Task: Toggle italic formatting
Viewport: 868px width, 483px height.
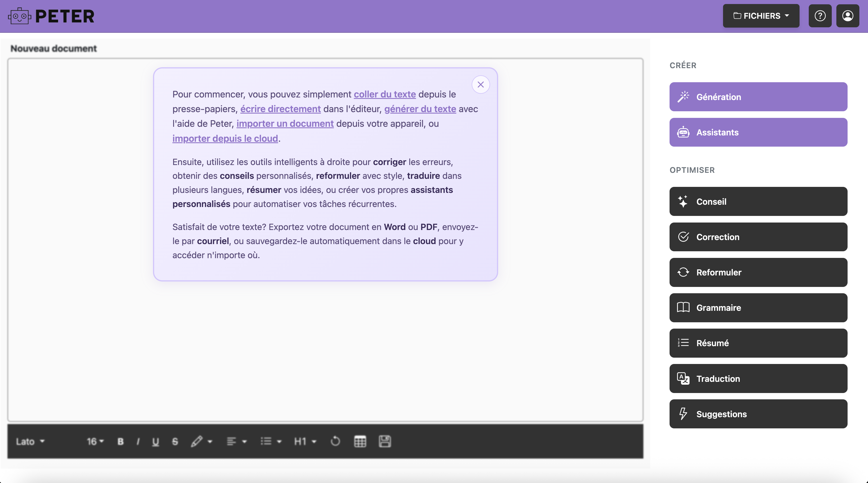Action: (x=137, y=442)
